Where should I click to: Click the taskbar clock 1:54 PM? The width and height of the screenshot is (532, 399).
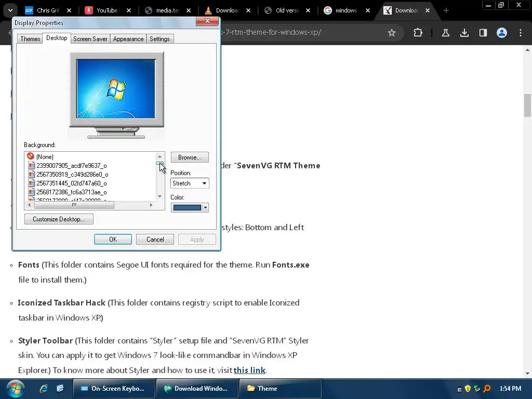(x=510, y=389)
